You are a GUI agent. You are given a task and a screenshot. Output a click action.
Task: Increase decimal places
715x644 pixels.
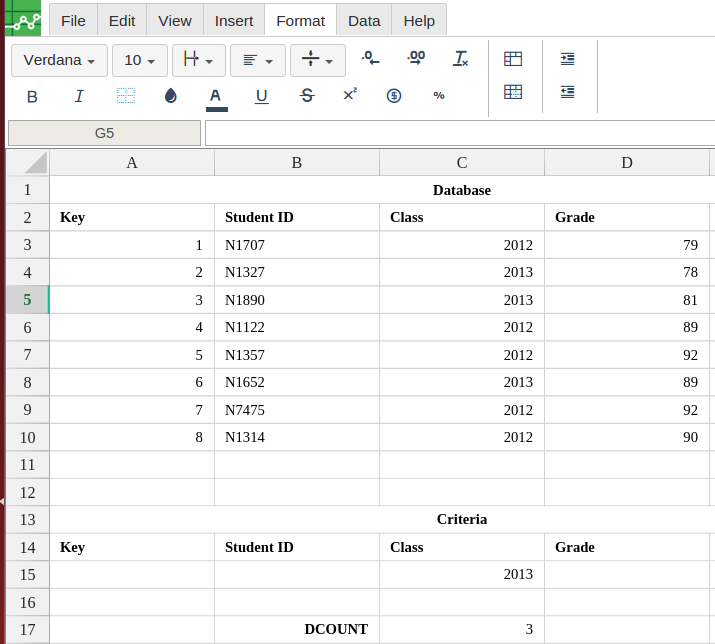coord(416,60)
